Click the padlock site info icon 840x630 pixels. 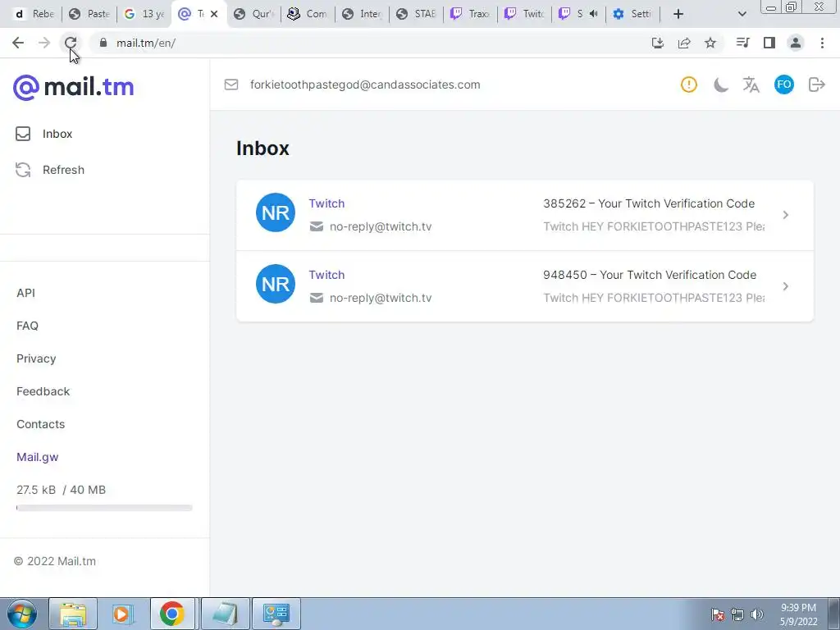point(103,43)
